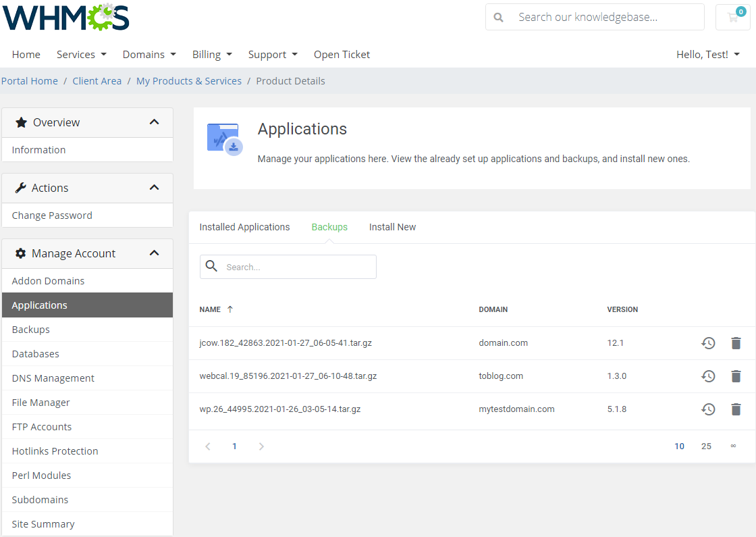Click the Product Details breadcrumb text
Viewport: 756px width, 537px height.
point(291,81)
